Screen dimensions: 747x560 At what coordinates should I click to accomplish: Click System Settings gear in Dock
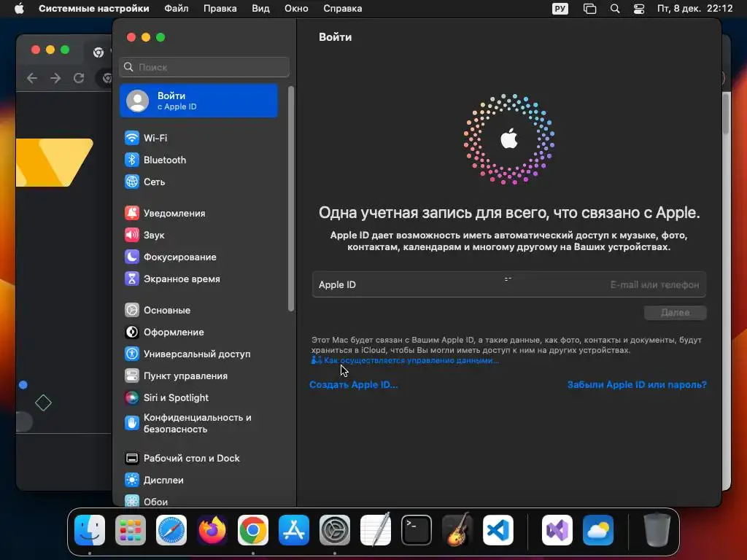(x=335, y=530)
